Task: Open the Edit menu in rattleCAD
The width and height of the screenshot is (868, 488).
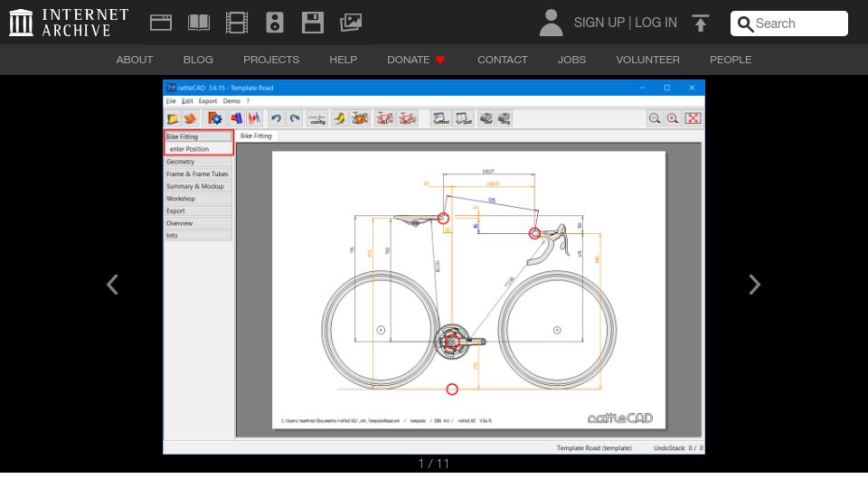Action: click(x=187, y=101)
